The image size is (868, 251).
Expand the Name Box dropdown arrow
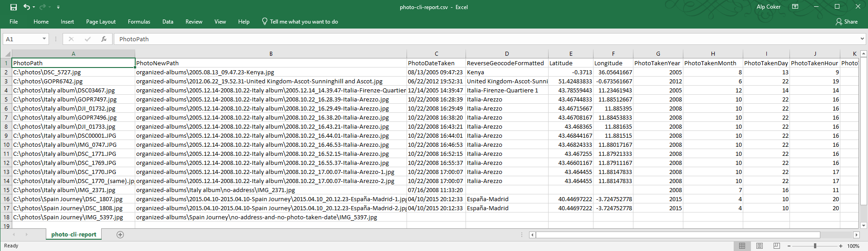[x=44, y=39]
